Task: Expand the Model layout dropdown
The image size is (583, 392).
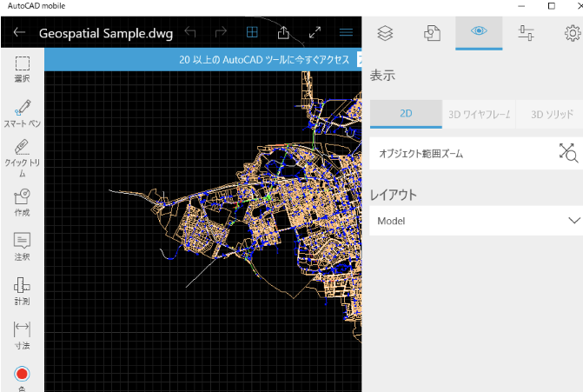Action: click(x=476, y=221)
